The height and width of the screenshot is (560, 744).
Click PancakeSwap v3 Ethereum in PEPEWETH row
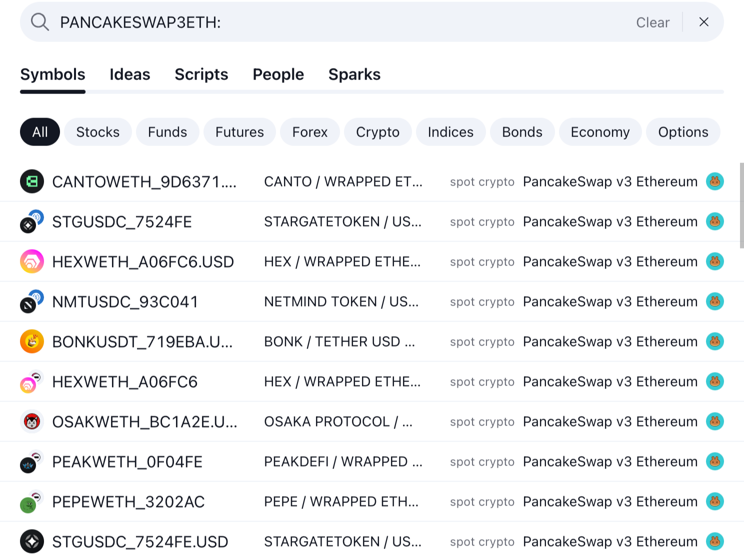pyautogui.click(x=610, y=501)
